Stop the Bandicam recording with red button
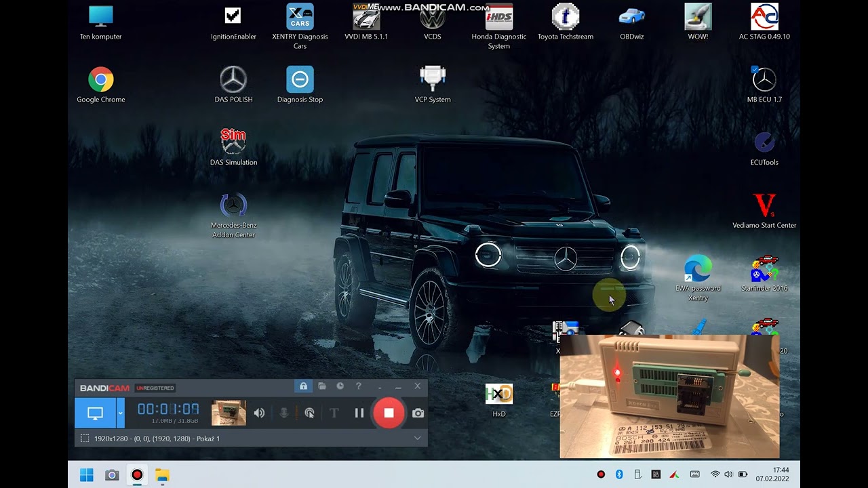868x488 pixels. (389, 413)
